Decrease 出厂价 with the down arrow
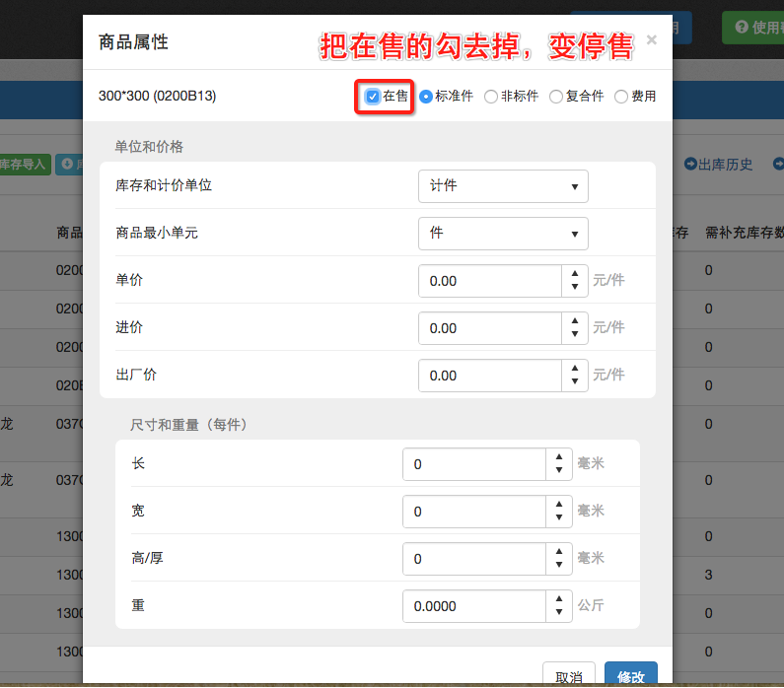 575,381
